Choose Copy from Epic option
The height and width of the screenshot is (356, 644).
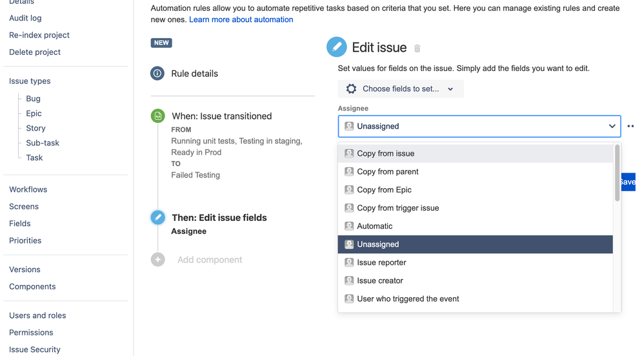(384, 190)
